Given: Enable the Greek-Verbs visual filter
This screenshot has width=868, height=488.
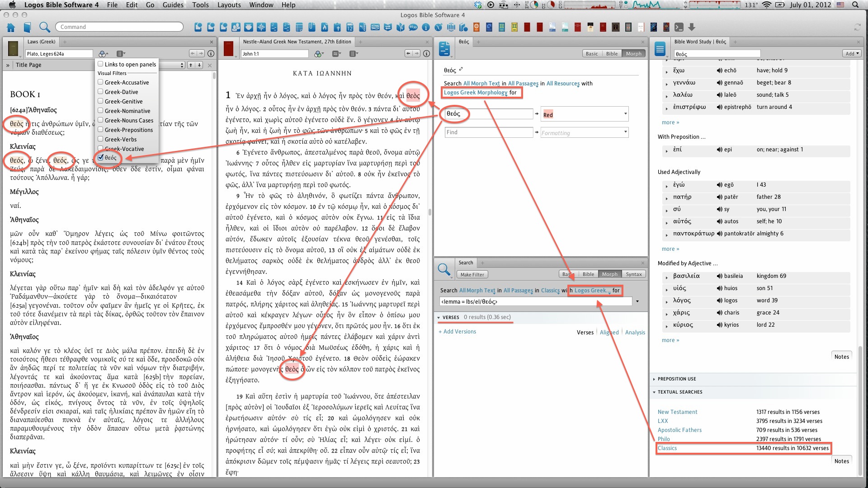Looking at the screenshot, I should [101, 139].
